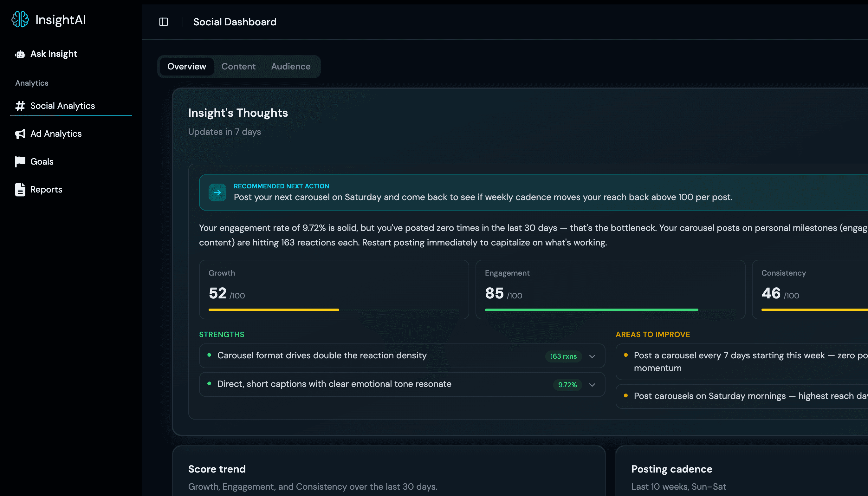Click the Growth 52/100 score card

pos(334,290)
